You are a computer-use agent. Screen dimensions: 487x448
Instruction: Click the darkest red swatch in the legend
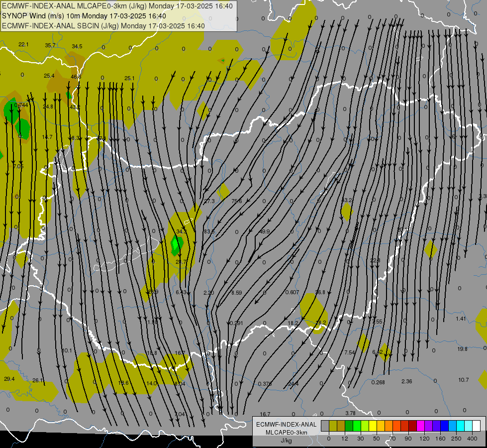[412, 426]
